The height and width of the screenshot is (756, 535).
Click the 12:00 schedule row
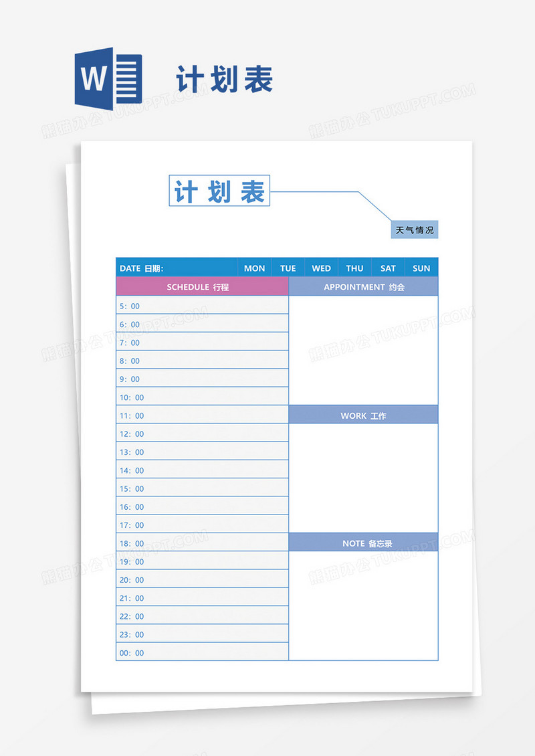point(203,433)
